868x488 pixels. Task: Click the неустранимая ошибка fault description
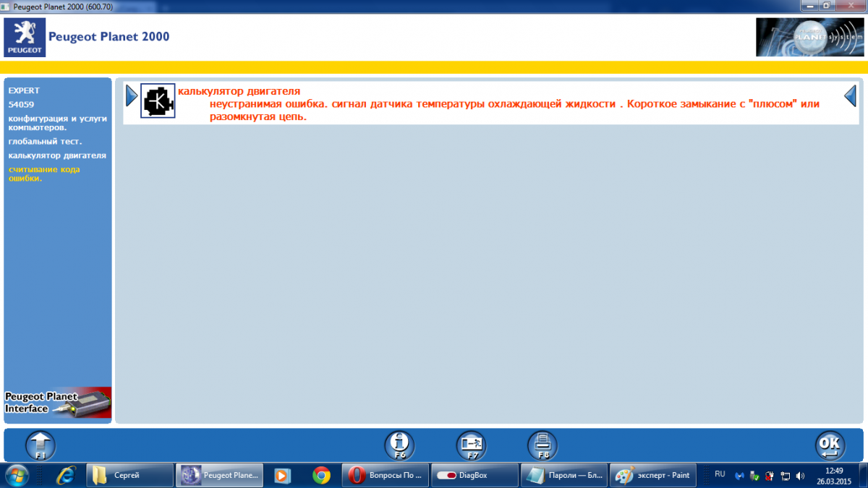click(x=514, y=110)
